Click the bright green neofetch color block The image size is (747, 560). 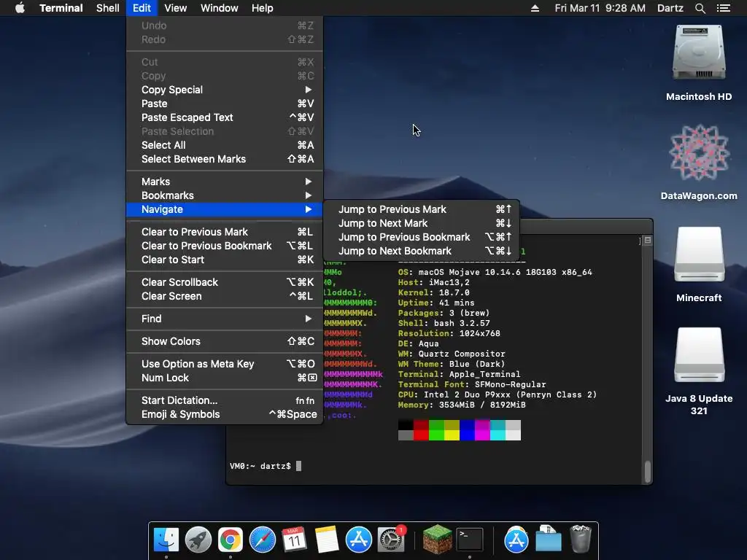(436, 435)
